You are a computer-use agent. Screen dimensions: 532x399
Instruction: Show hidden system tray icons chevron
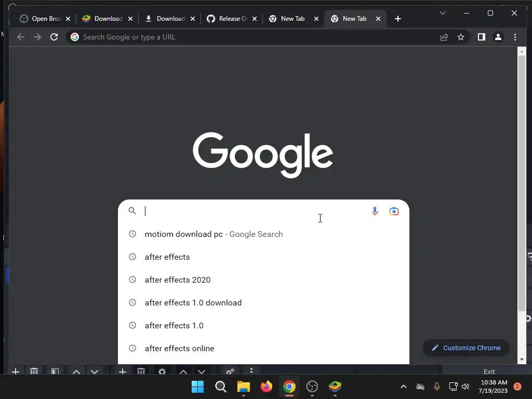(x=403, y=387)
